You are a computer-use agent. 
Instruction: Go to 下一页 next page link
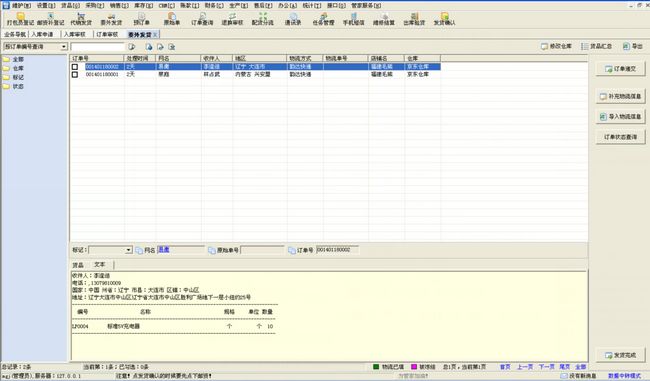coord(546,367)
